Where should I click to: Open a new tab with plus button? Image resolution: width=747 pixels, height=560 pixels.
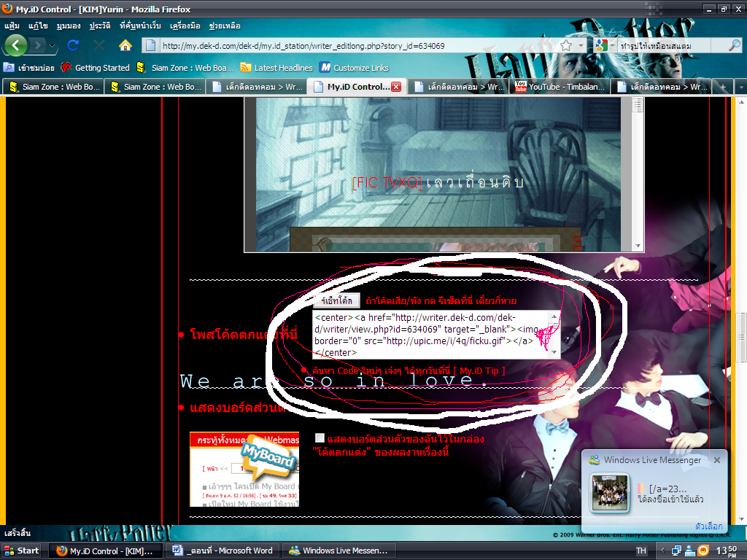click(723, 87)
